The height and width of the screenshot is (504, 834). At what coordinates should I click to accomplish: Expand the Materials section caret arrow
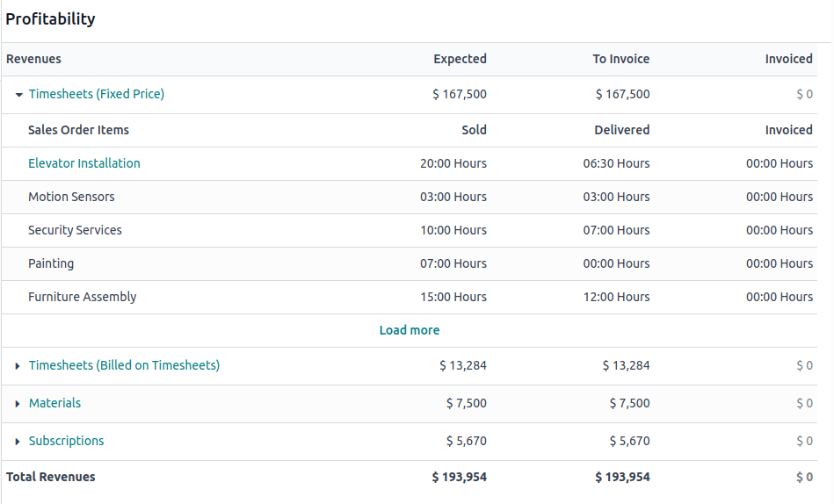click(x=18, y=404)
